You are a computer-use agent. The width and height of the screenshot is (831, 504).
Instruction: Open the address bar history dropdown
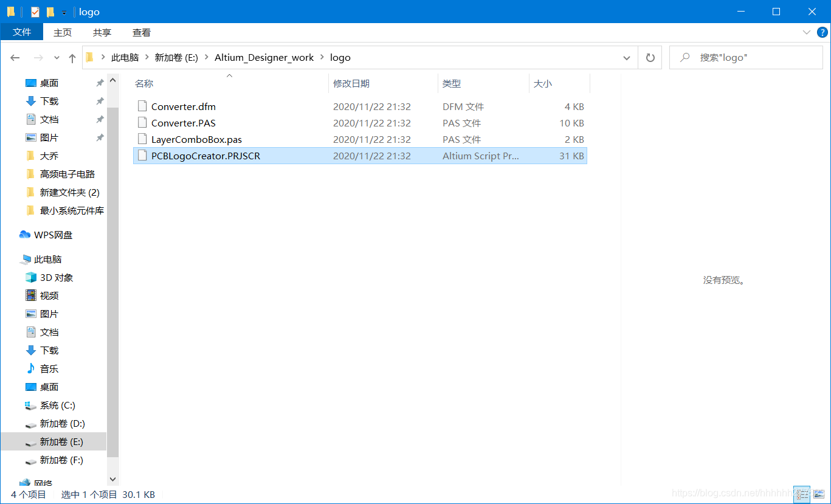point(627,58)
